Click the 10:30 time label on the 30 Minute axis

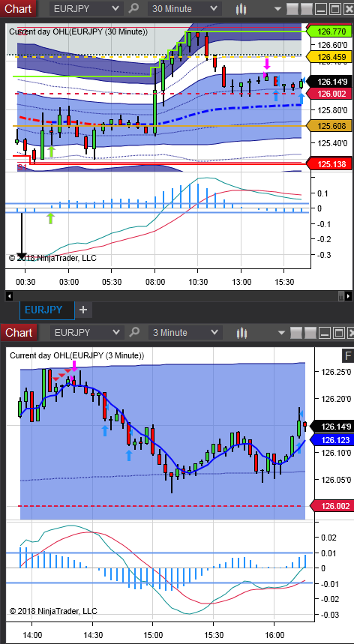click(x=198, y=282)
